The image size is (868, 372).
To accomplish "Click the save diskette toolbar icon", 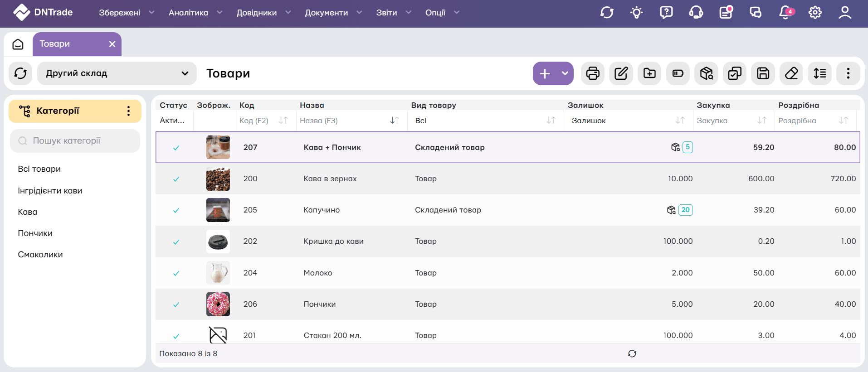I will (x=763, y=73).
